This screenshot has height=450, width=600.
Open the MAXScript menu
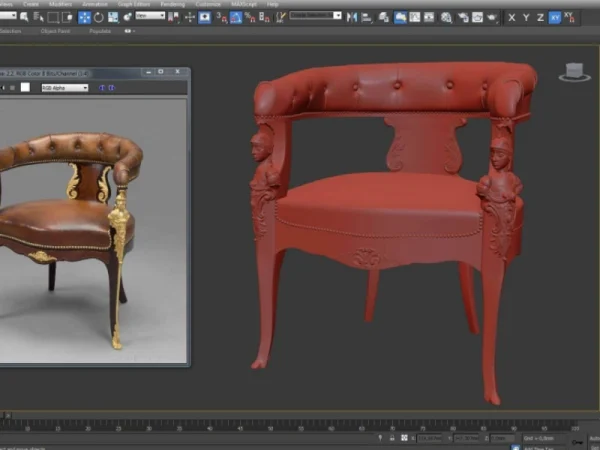pyautogui.click(x=244, y=4)
